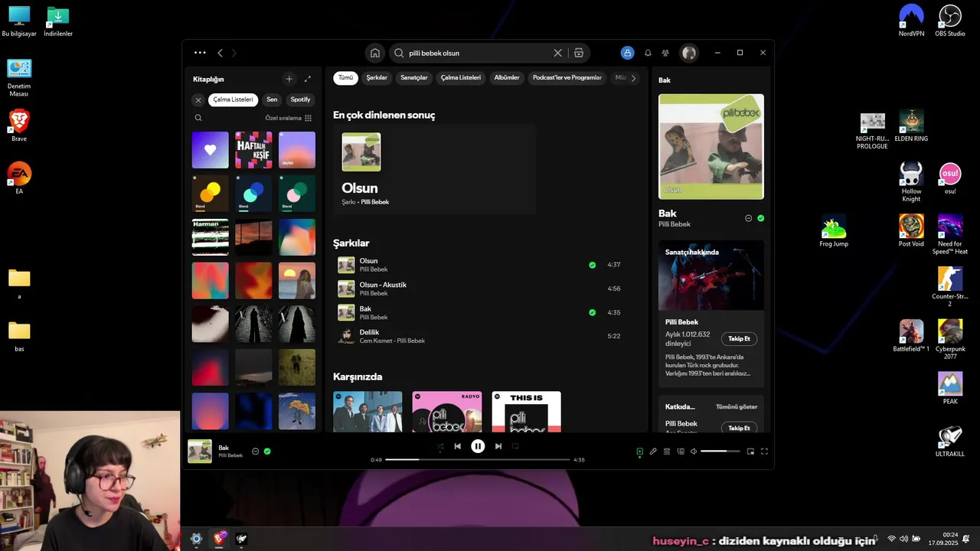
Task: Switch to Şarkılar results tab
Action: pyautogui.click(x=377, y=77)
